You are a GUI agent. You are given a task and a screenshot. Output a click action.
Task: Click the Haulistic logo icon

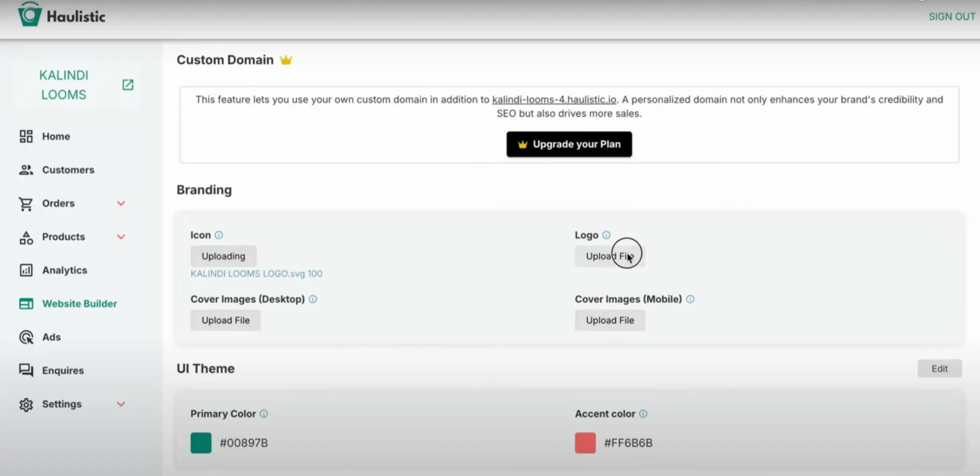tap(29, 14)
